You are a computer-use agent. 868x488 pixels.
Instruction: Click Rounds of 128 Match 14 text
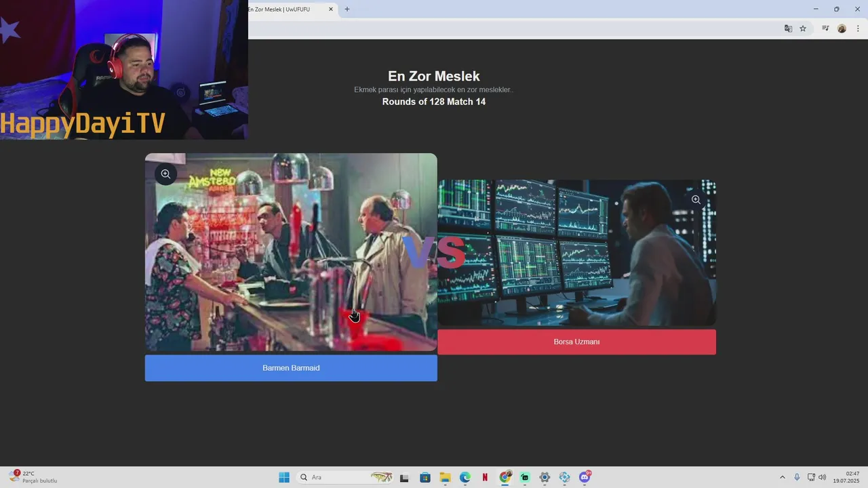click(x=434, y=102)
